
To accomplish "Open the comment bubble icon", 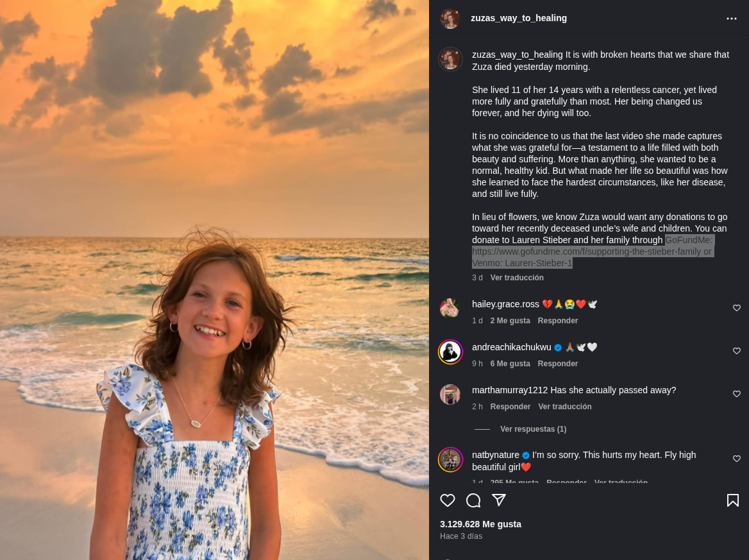I will (x=473, y=500).
